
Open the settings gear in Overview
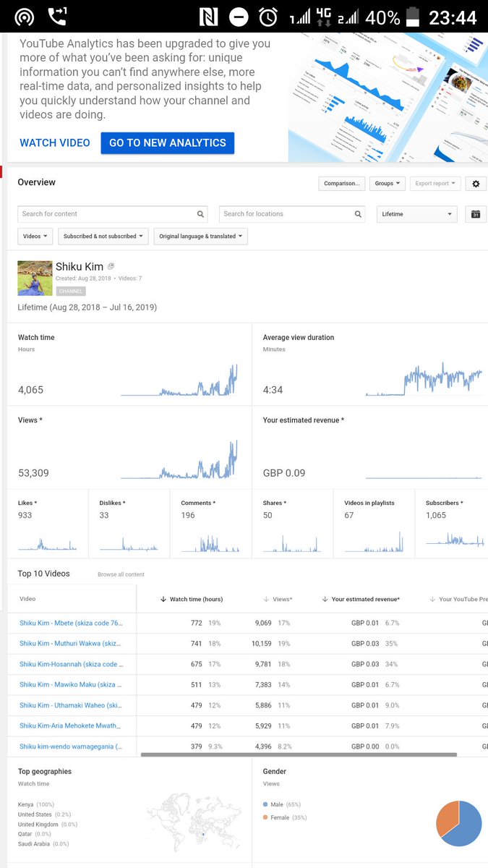click(x=476, y=184)
